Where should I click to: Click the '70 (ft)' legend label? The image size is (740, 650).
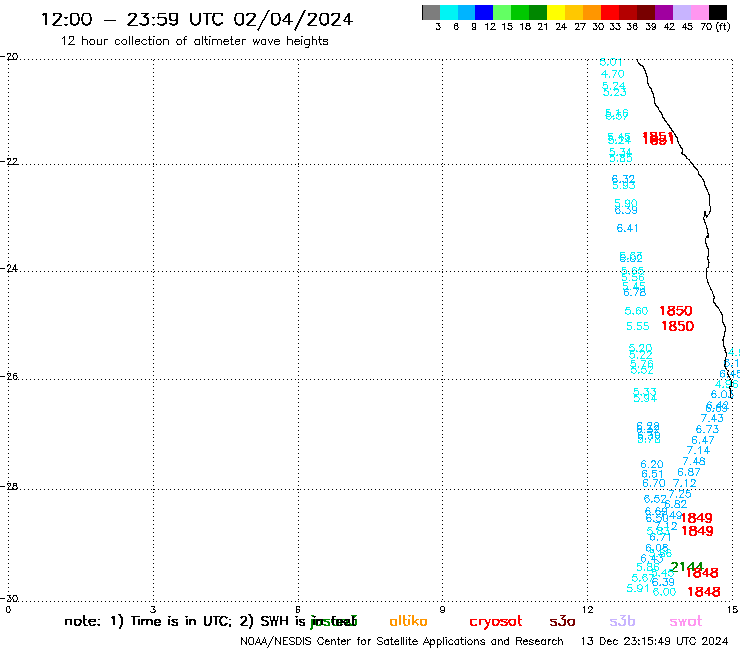click(715, 27)
